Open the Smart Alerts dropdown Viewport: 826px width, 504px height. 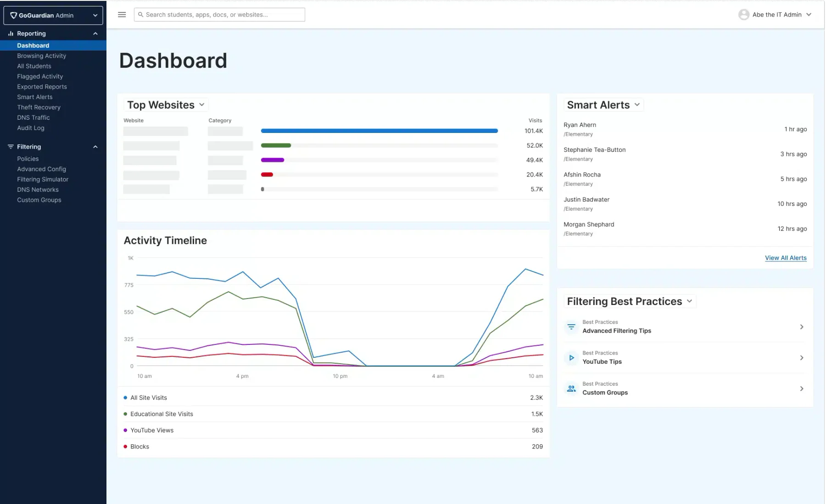603,105
